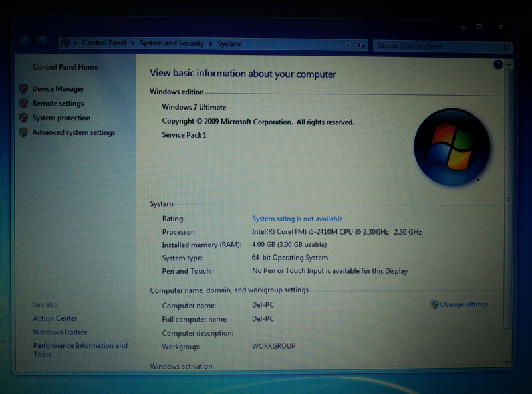Click the Windows logo orb image
This screenshot has width=532, height=394.
pyautogui.click(x=452, y=147)
